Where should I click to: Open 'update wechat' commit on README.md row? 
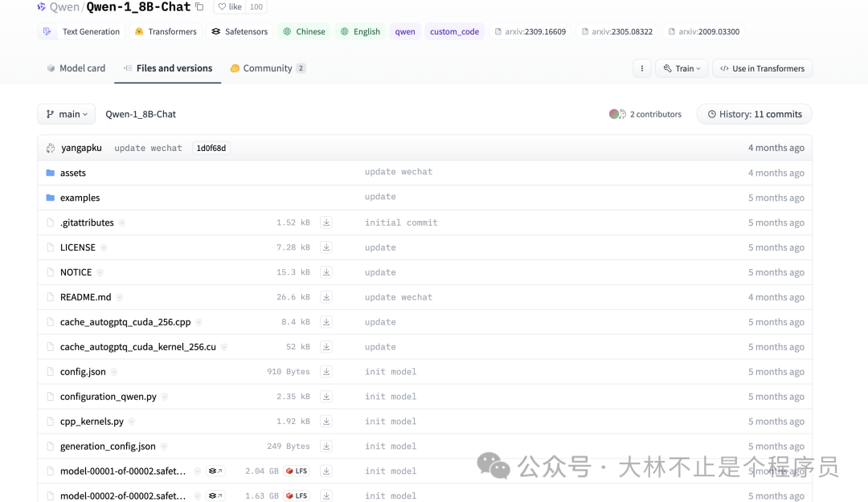[x=399, y=297]
